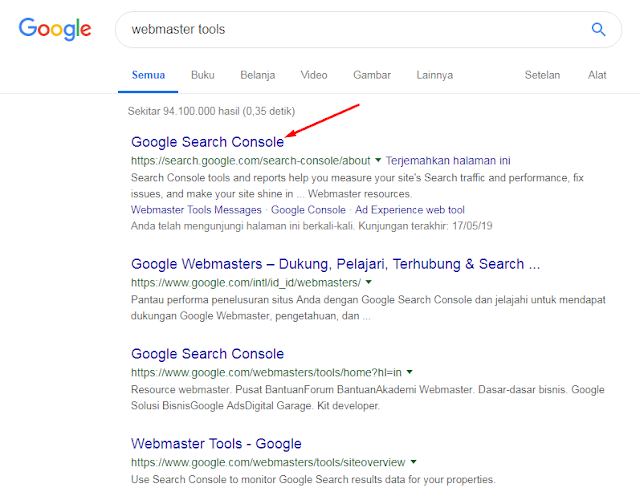The image size is (640, 500).
Task: Click Terjemahkan halaman ini link
Action: (x=448, y=160)
